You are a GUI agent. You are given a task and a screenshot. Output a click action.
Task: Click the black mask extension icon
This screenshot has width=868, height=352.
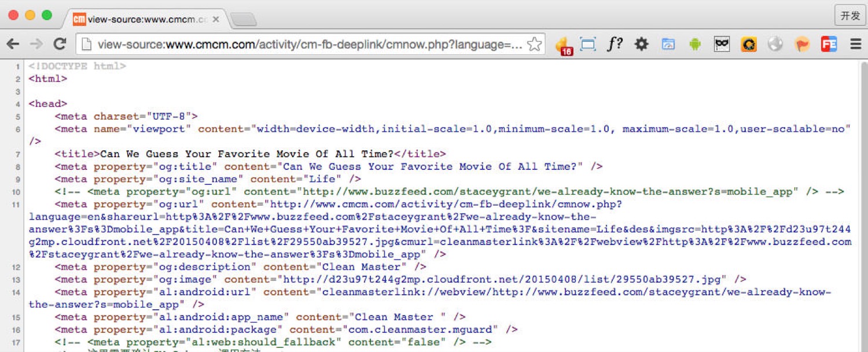(x=722, y=44)
